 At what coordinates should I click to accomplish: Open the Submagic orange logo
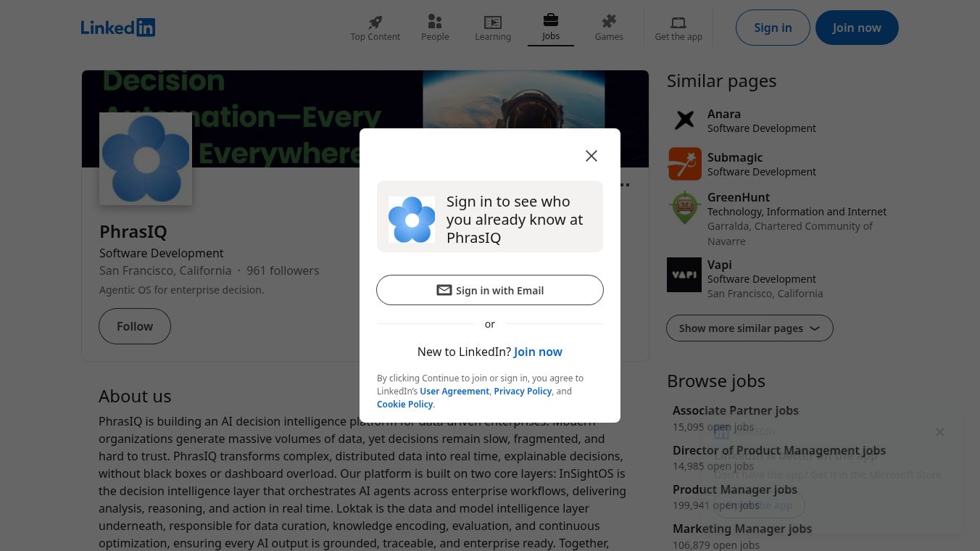click(684, 164)
